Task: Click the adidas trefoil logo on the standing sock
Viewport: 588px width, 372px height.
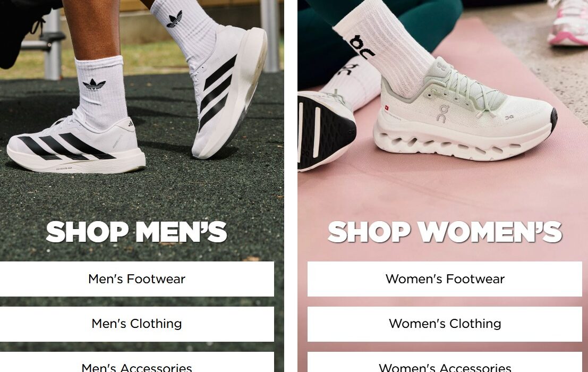Action: (x=93, y=84)
